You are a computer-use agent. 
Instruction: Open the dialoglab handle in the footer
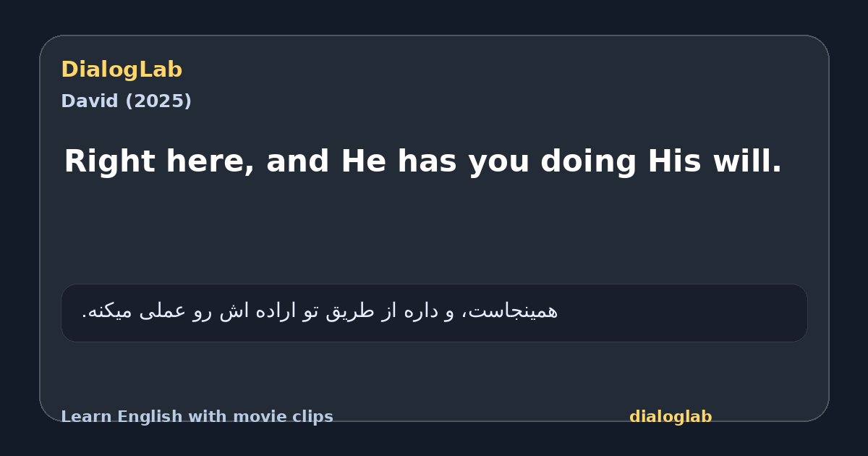(671, 417)
